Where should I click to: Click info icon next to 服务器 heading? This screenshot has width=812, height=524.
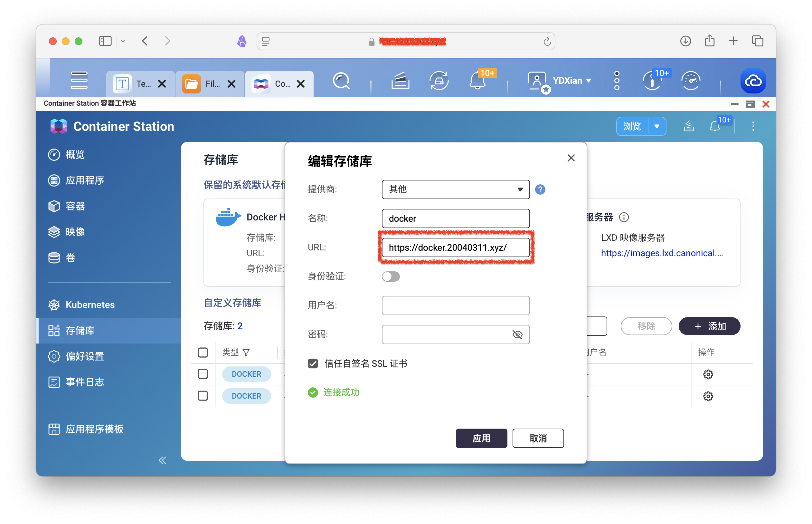pyautogui.click(x=624, y=217)
